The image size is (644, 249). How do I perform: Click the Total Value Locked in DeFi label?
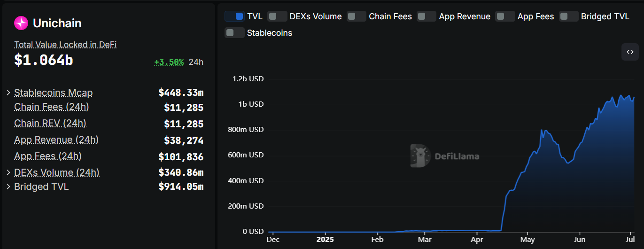65,45
